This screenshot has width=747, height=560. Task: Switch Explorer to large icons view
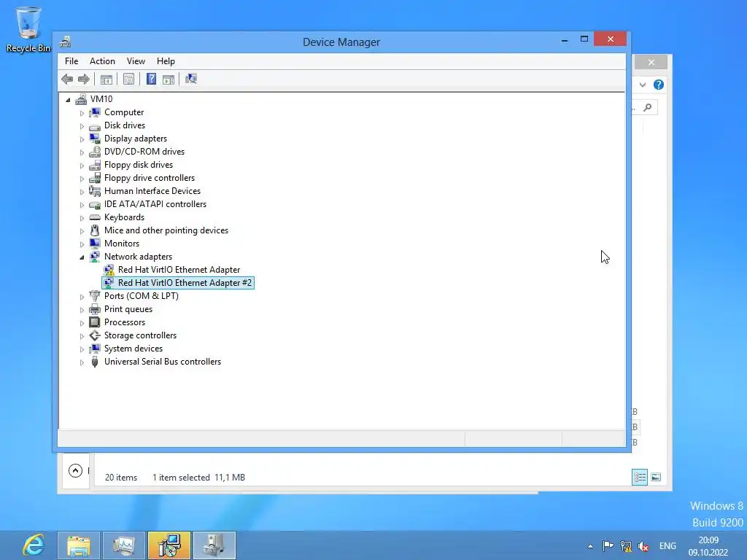pyautogui.click(x=656, y=477)
